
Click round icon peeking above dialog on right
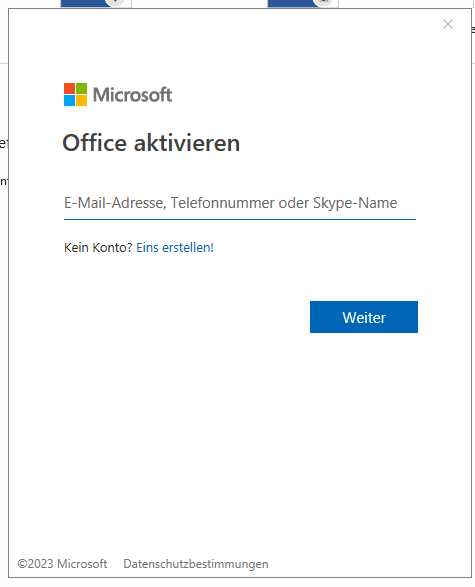point(323,3)
